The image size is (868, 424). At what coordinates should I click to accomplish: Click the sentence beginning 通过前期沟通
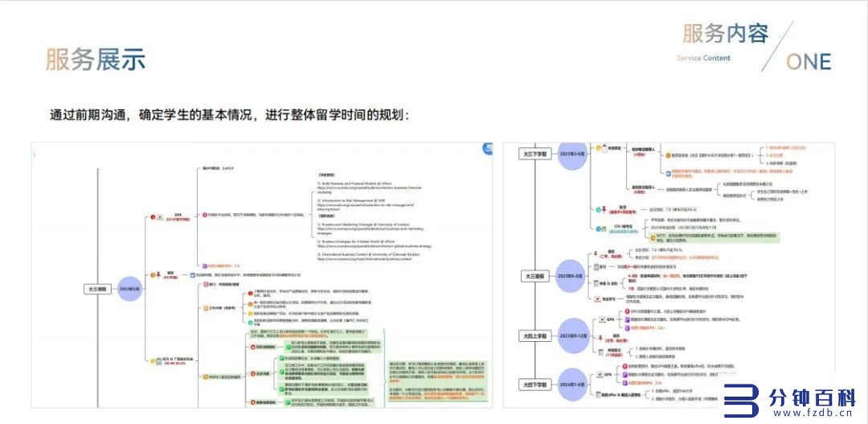coord(230,116)
